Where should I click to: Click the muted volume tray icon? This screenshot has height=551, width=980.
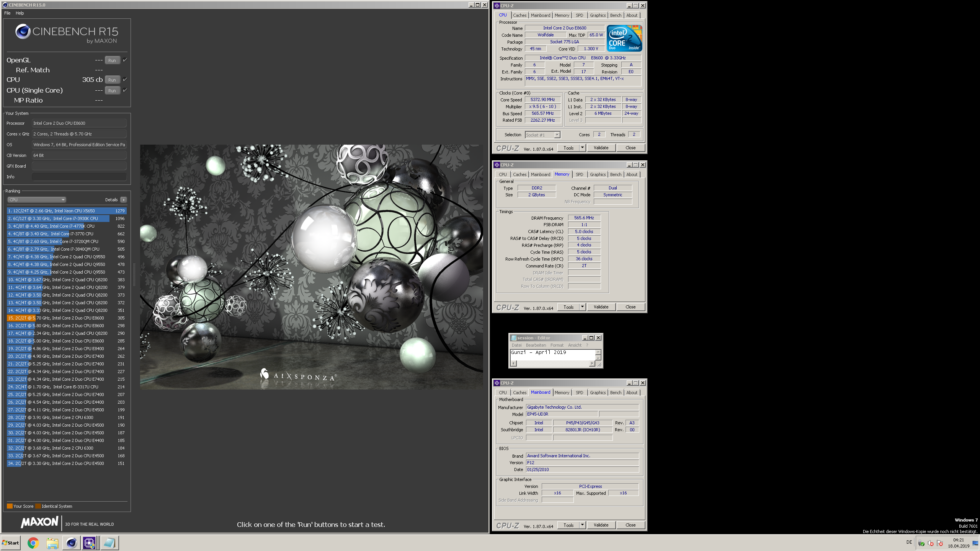click(x=931, y=543)
